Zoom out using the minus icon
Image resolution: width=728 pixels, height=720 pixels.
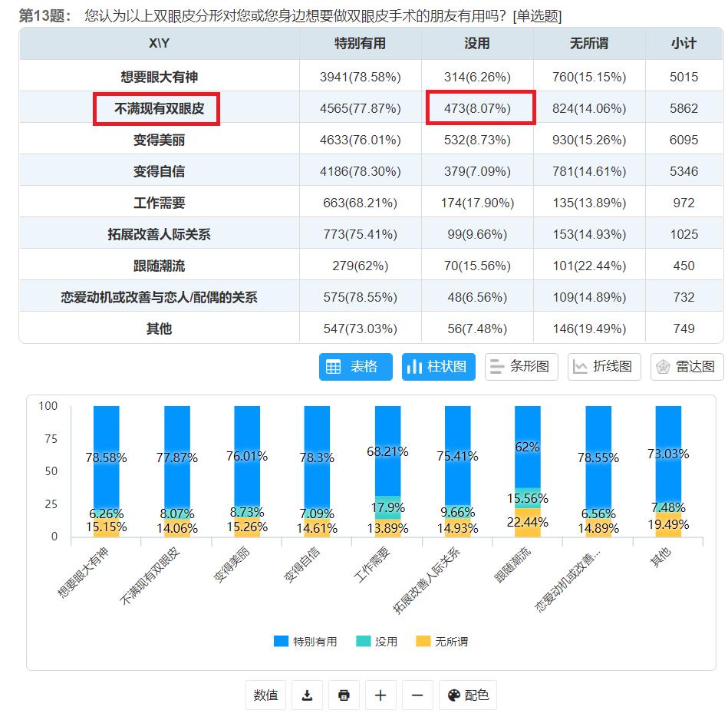pyautogui.click(x=416, y=695)
